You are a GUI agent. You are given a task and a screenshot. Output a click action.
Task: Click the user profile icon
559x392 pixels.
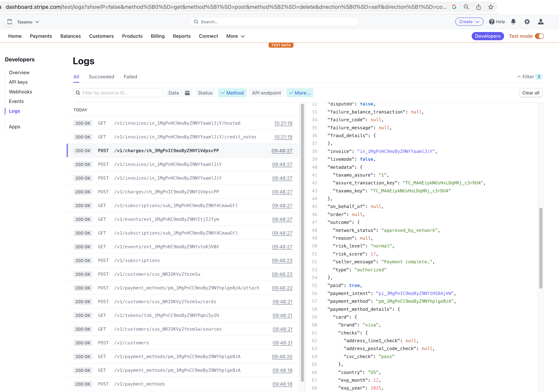[x=541, y=22]
